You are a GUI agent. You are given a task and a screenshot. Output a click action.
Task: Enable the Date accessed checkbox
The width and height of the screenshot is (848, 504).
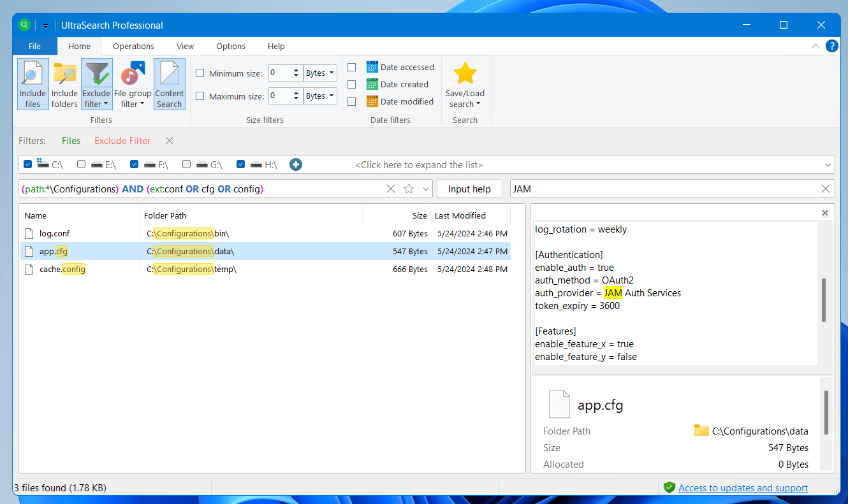351,67
